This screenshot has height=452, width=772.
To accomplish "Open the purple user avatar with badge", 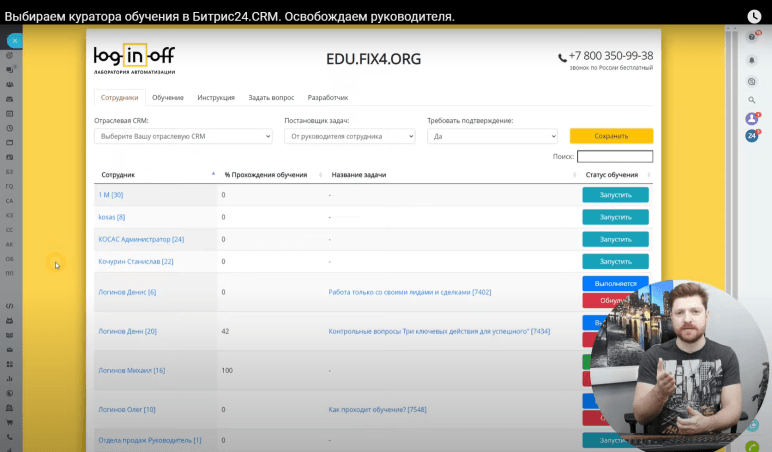I will click(x=752, y=119).
